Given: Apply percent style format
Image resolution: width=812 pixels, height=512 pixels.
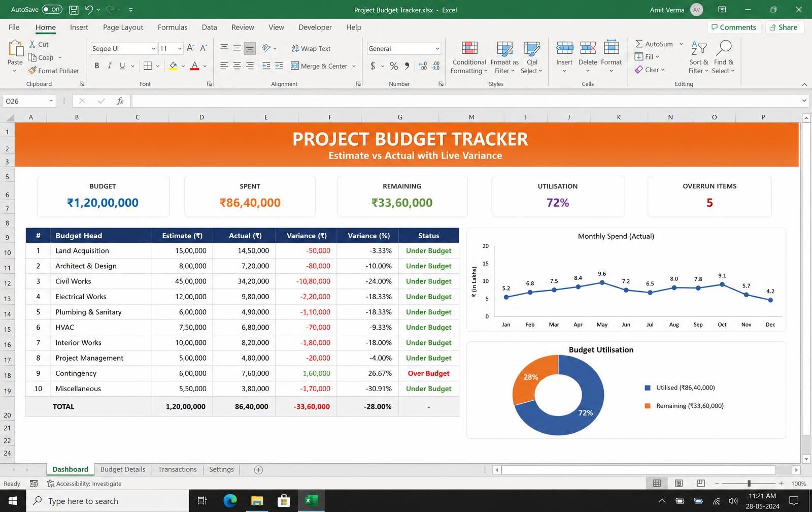Looking at the screenshot, I should (394, 66).
